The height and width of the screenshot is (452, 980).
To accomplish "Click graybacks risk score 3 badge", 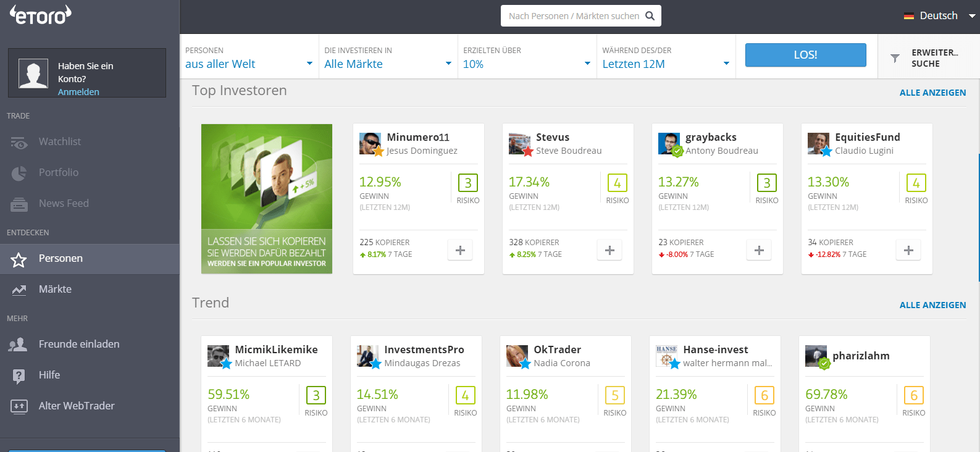I will click(767, 183).
